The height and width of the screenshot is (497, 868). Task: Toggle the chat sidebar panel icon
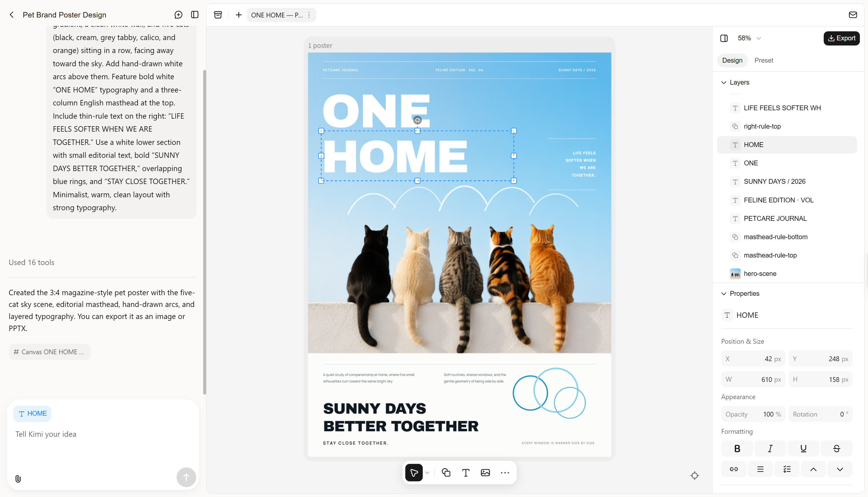(x=195, y=15)
